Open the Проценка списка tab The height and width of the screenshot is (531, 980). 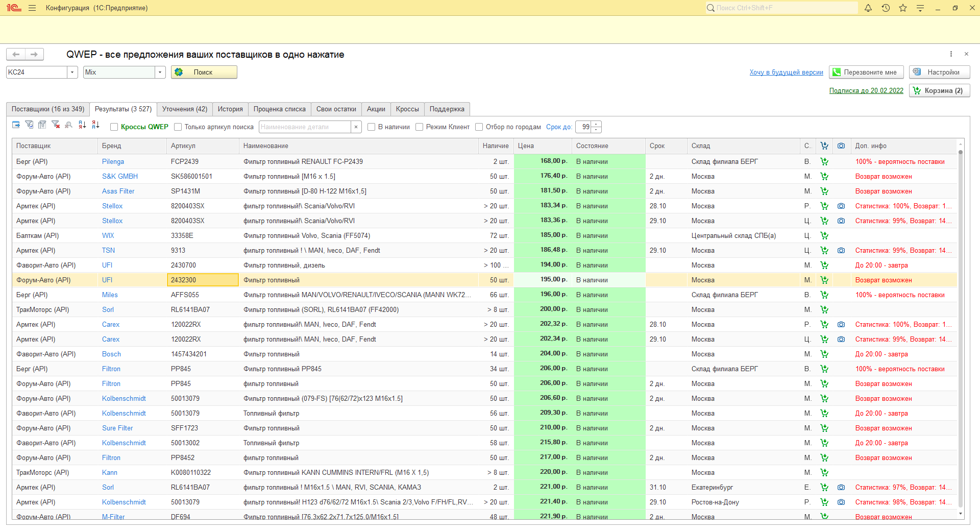(x=280, y=109)
